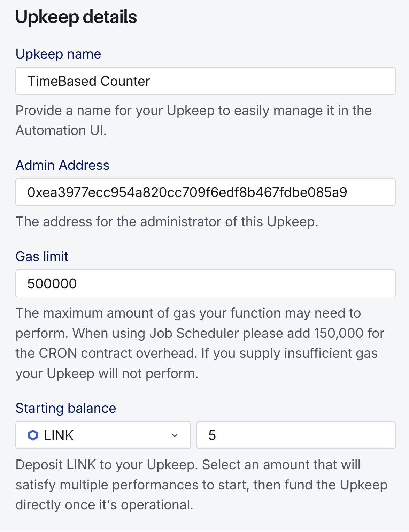
Task: Select the Gas limit input field
Action: pyautogui.click(x=205, y=283)
